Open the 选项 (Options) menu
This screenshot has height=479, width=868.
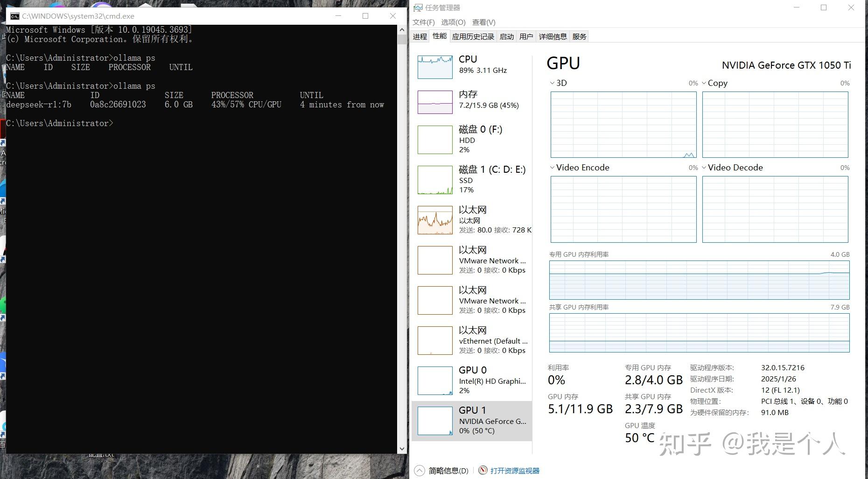point(453,22)
